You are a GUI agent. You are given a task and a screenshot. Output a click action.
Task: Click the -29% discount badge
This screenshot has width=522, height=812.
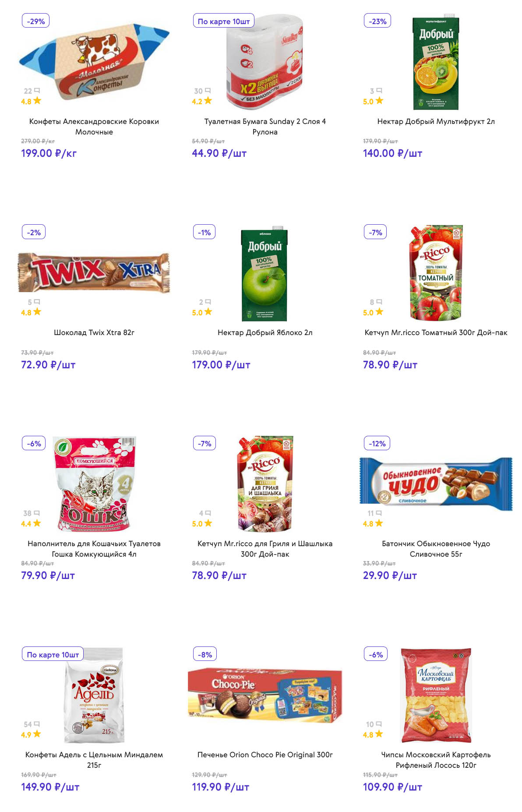(x=35, y=21)
